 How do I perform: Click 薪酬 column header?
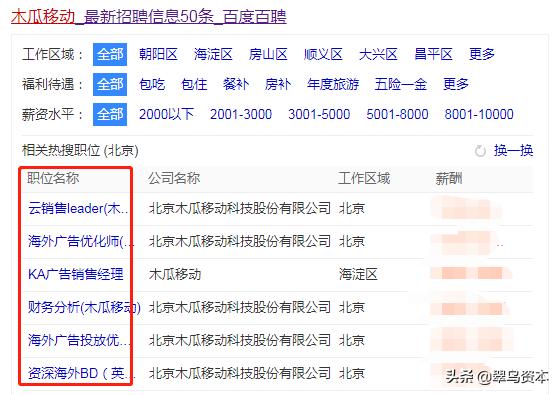pyautogui.click(x=449, y=178)
